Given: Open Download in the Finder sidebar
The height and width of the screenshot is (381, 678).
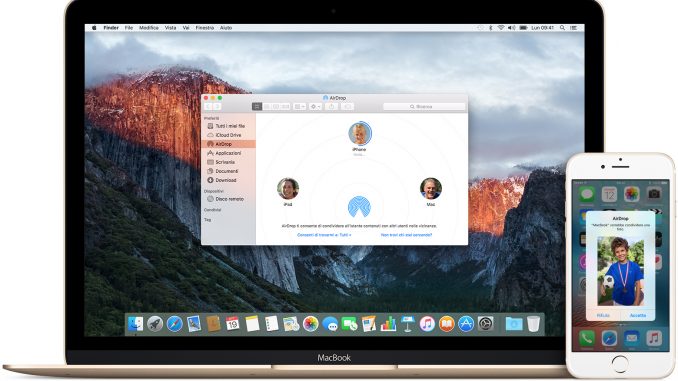Looking at the screenshot, I should point(229,180).
